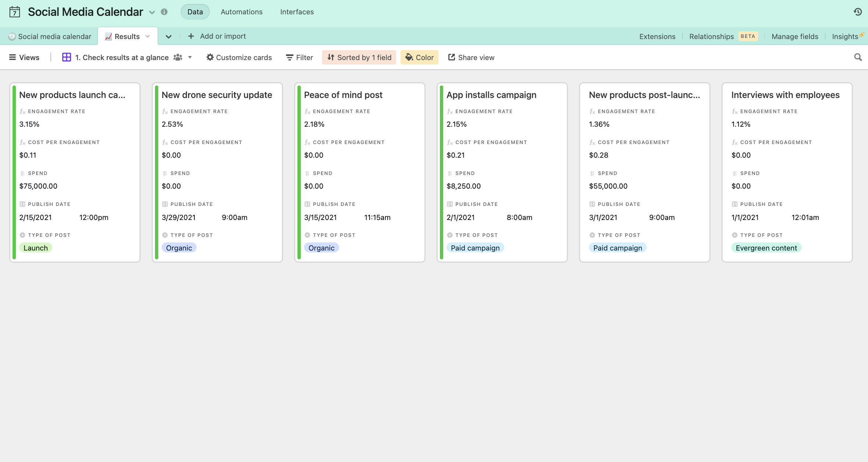Open the Views sidebar hamburger menu
The image size is (868, 462).
[x=13, y=57]
